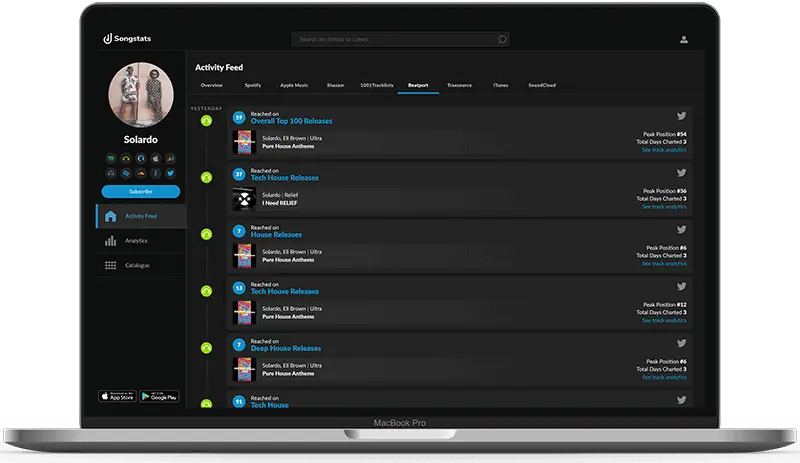Image resolution: width=800 pixels, height=463 pixels.
Task: Click the App Store download badge
Action: pos(117,396)
